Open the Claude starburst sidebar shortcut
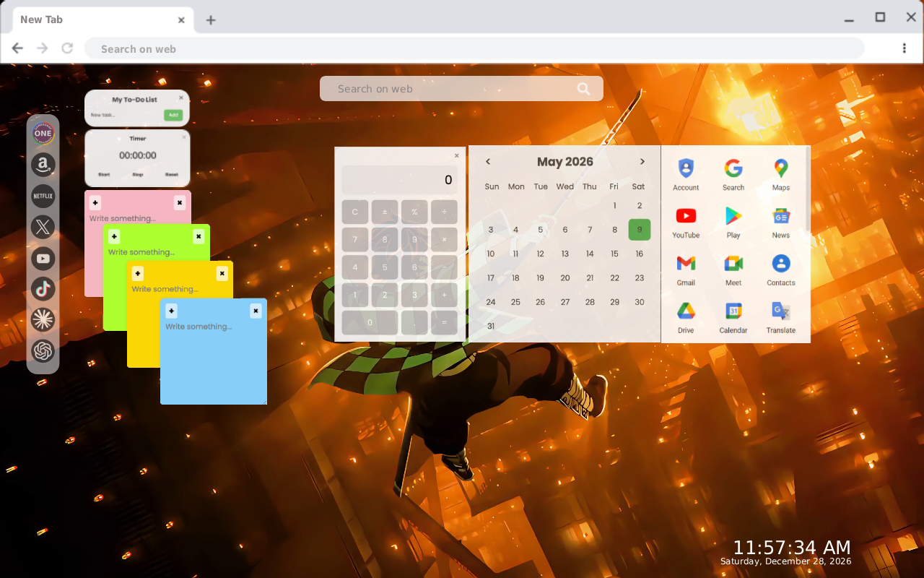 click(x=43, y=320)
